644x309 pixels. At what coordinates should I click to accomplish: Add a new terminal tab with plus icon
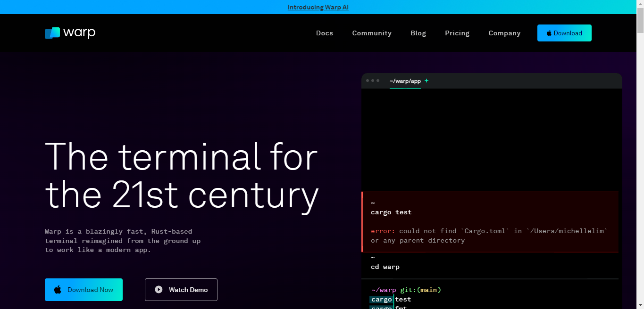coord(427,81)
